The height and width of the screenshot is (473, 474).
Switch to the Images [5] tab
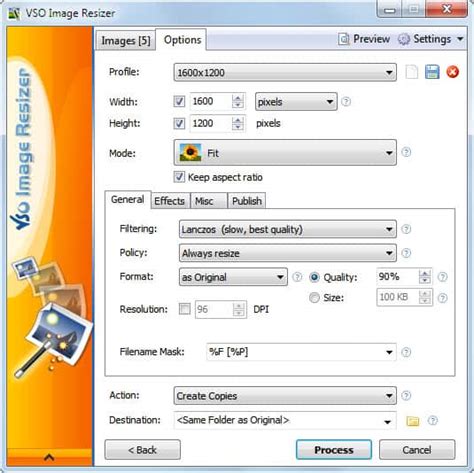(x=126, y=41)
